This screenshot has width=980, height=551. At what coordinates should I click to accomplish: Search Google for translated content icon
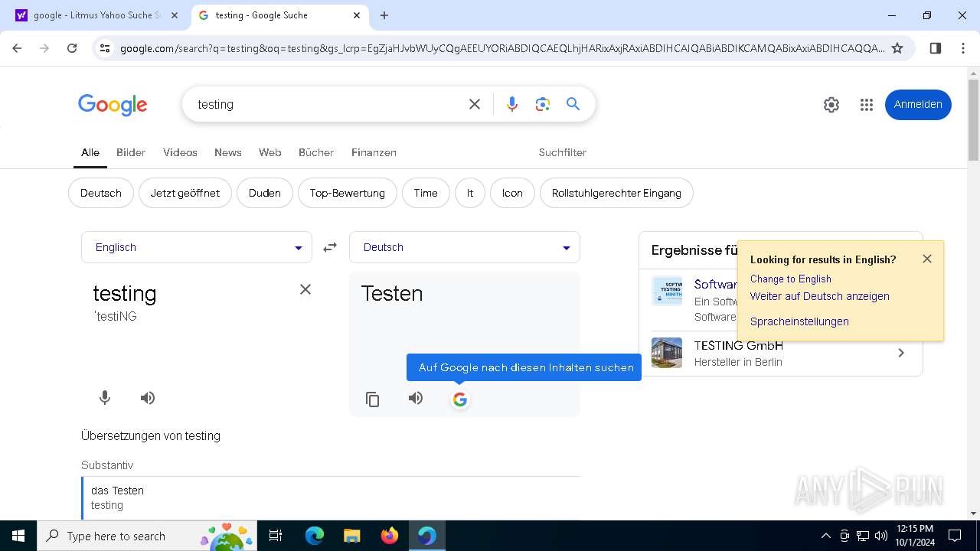459,399
